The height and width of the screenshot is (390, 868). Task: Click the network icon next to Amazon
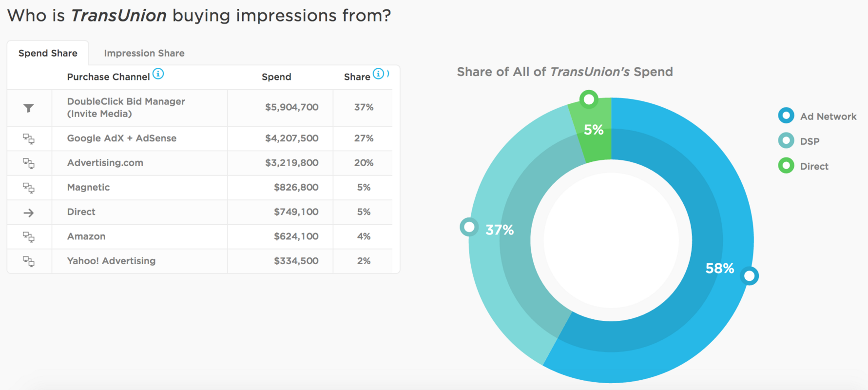tap(29, 236)
